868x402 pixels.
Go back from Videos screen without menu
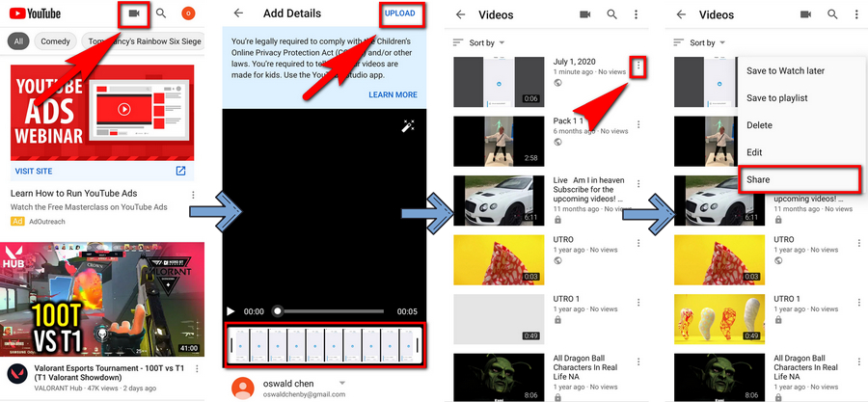pos(461,14)
